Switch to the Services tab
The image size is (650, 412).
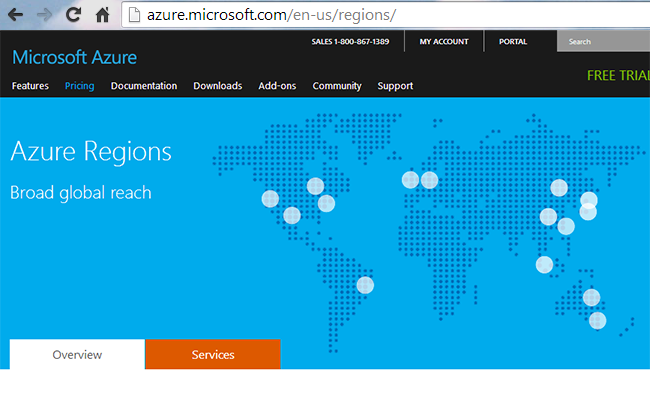coord(213,354)
